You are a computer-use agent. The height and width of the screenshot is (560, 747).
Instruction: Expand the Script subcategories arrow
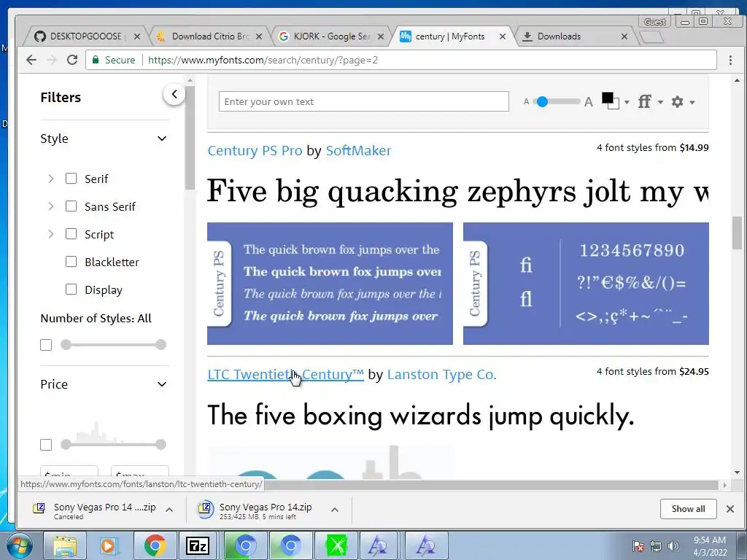pos(51,234)
